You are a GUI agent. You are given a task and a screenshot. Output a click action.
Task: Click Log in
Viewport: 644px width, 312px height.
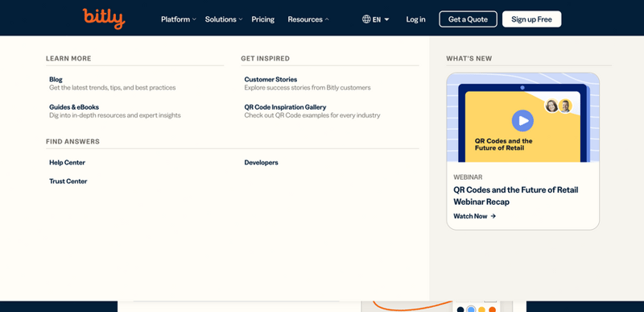click(x=415, y=19)
